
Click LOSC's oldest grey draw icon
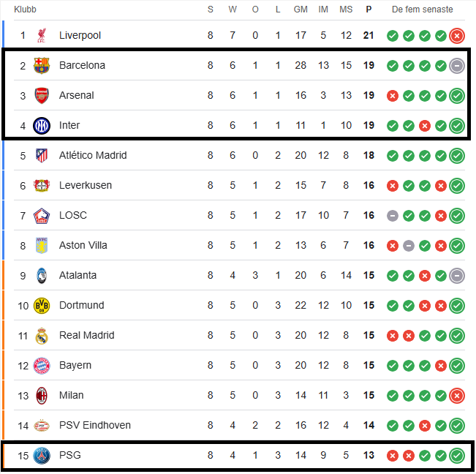coord(393,216)
